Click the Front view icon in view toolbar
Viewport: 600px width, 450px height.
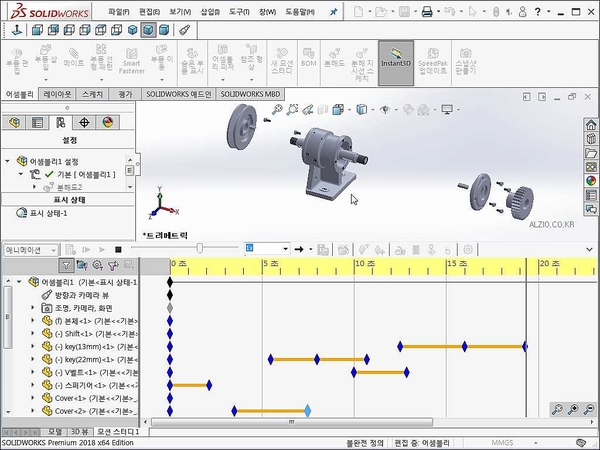[x=37, y=30]
